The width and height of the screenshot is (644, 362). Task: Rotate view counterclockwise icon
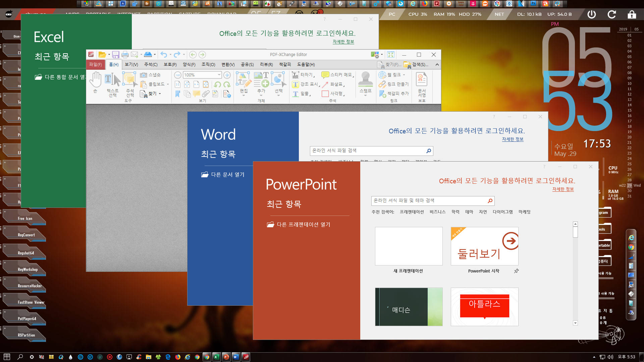coord(217,84)
